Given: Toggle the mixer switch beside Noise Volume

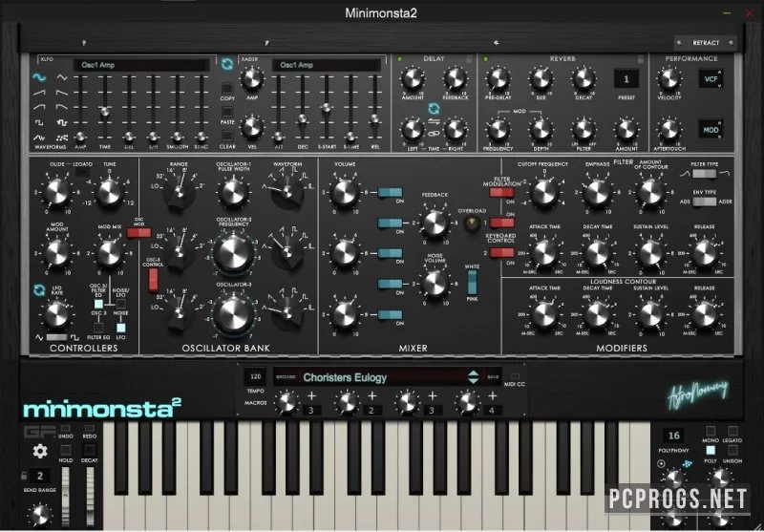Looking at the screenshot, I should coord(391,284).
